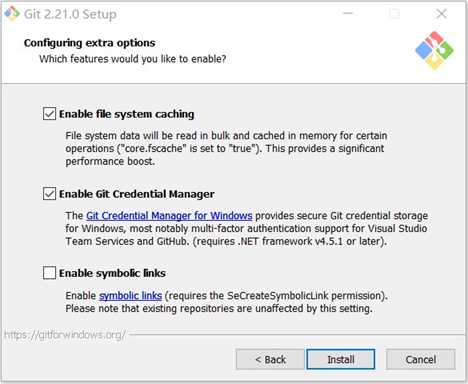Close the Git Setup window

pyautogui.click(x=441, y=14)
